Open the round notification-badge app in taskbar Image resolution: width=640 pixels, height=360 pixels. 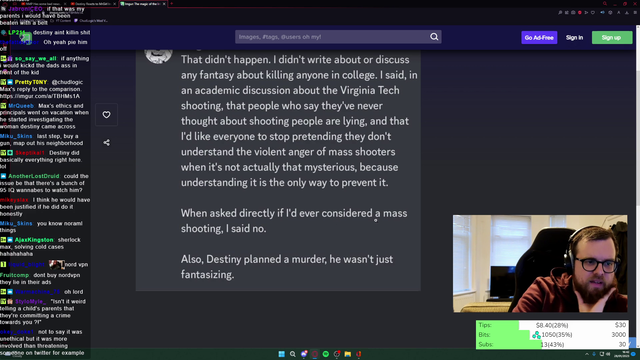[337, 354]
